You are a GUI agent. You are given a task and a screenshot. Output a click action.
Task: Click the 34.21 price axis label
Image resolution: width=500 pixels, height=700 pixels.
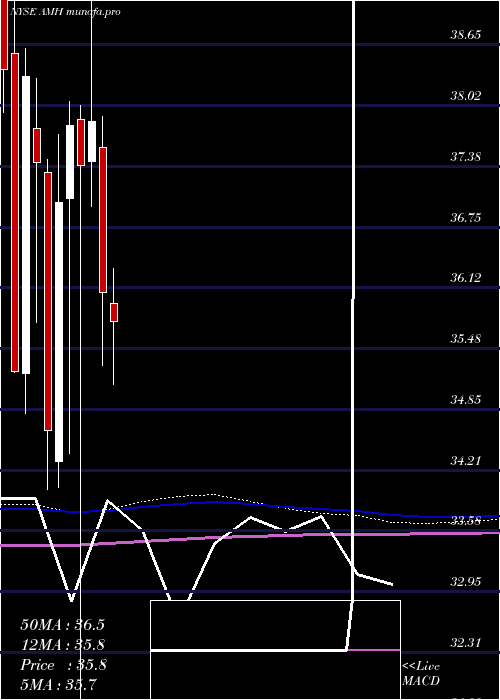pyautogui.click(x=466, y=460)
